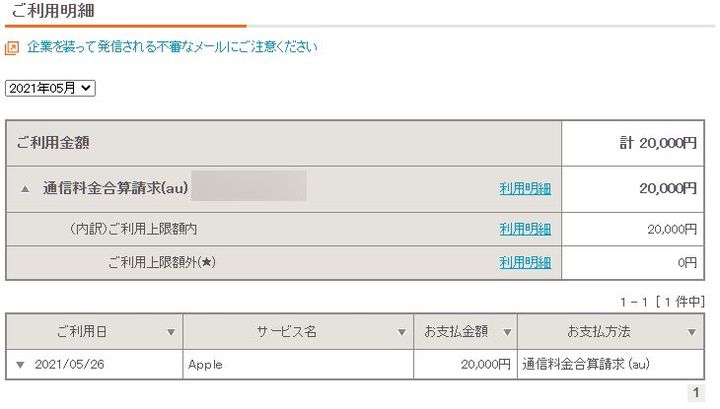Open 利用明細 link in ご利用上限額内 row

(x=525, y=229)
